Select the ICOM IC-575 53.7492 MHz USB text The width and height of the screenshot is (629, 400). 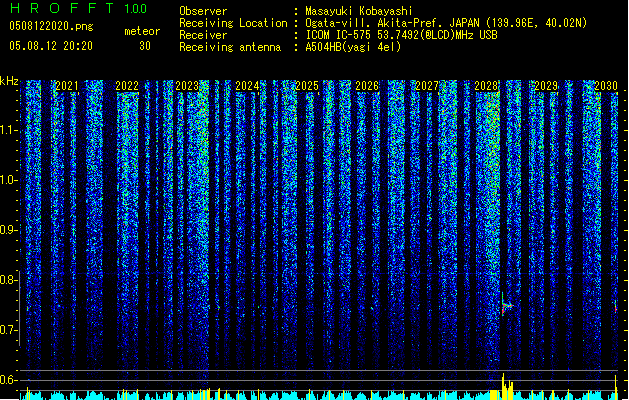(x=402, y=35)
